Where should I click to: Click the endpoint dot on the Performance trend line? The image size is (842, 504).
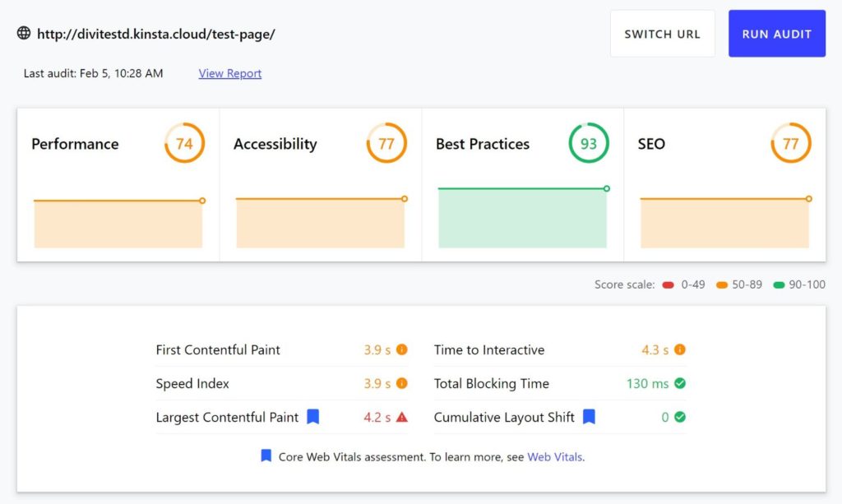[201, 199]
